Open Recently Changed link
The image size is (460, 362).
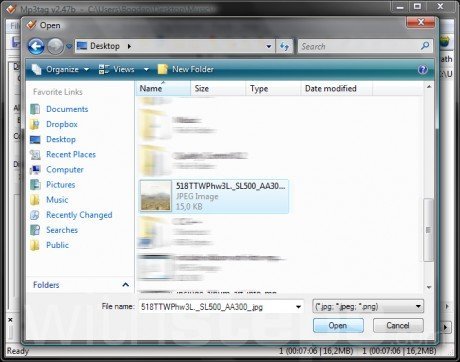click(x=79, y=215)
